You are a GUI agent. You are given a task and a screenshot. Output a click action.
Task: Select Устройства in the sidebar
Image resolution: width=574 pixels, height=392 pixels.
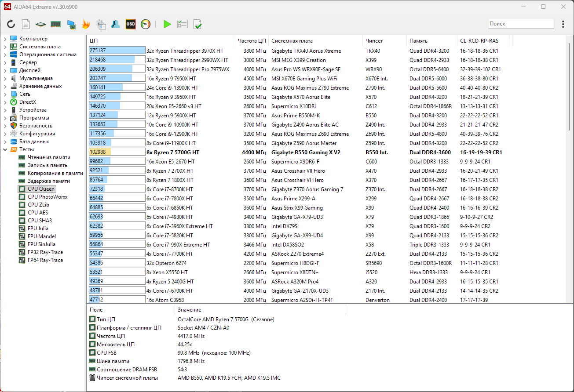click(x=33, y=110)
